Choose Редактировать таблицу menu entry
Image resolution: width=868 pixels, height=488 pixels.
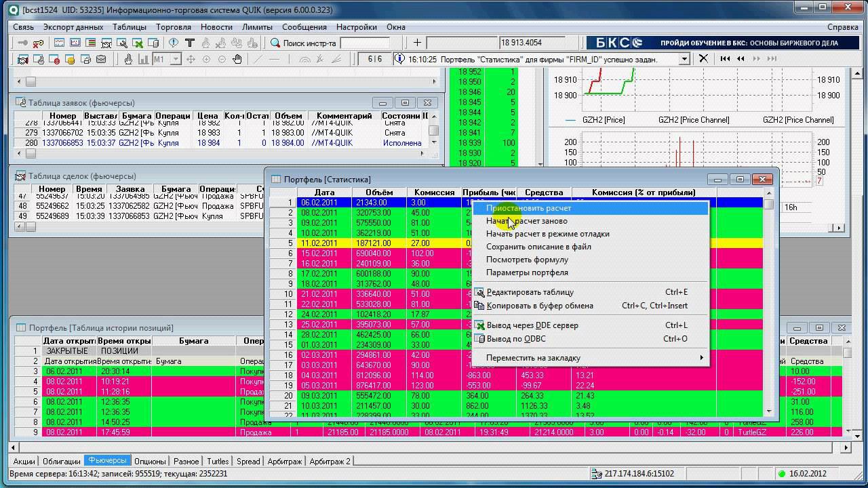[x=591, y=292]
